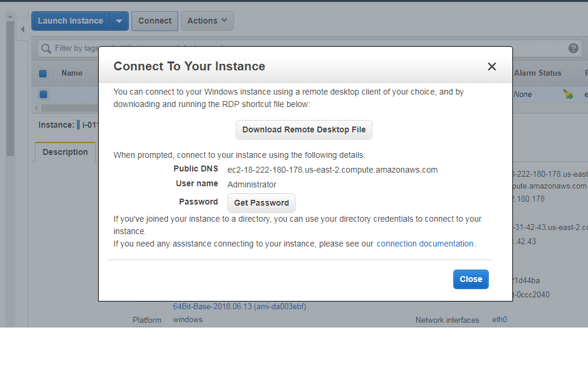The height and width of the screenshot is (376, 588).
Task: Switch to the Description tab
Action: 65,152
